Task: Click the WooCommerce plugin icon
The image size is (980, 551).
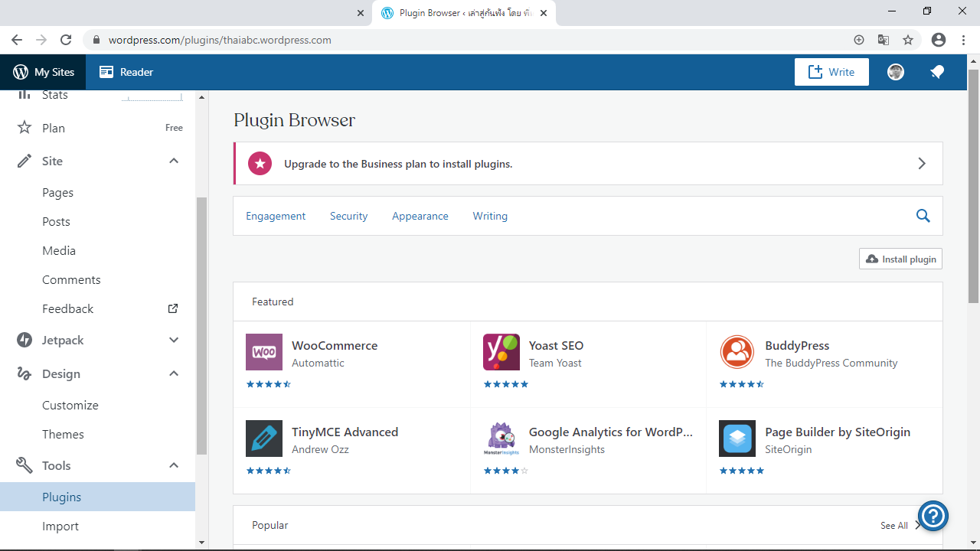Action: (x=264, y=352)
